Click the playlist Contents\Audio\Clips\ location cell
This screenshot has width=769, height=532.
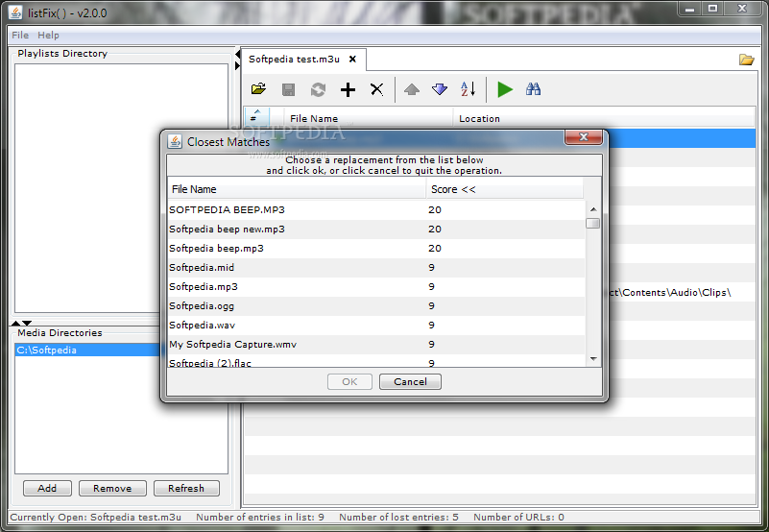(669, 293)
